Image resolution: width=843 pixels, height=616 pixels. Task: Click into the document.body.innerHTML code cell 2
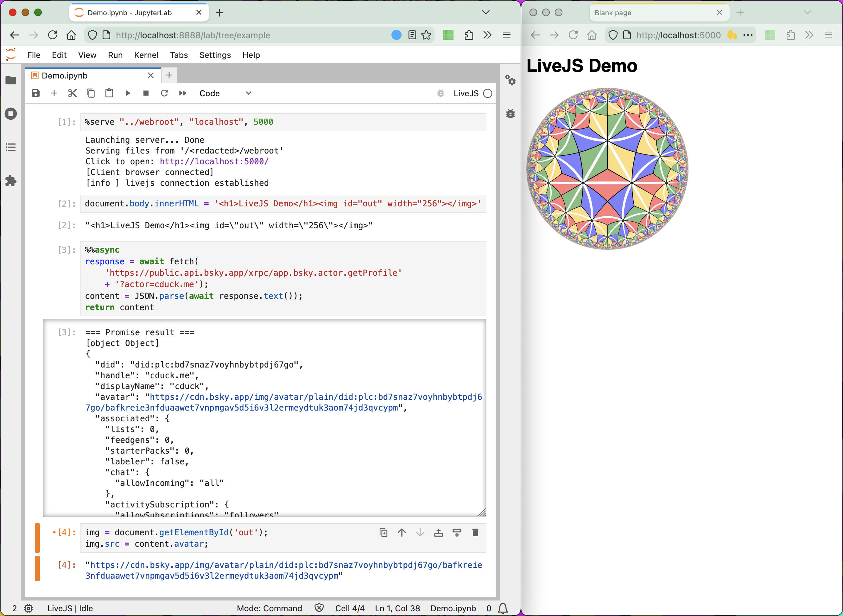(283, 204)
